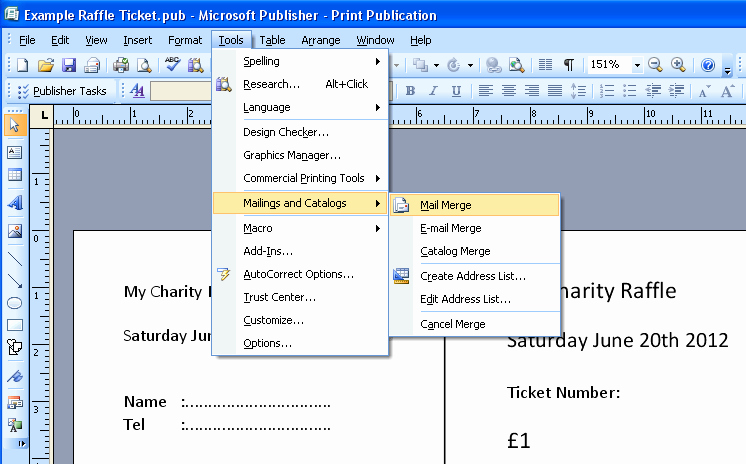Align text left

pyautogui.click(x=485, y=90)
